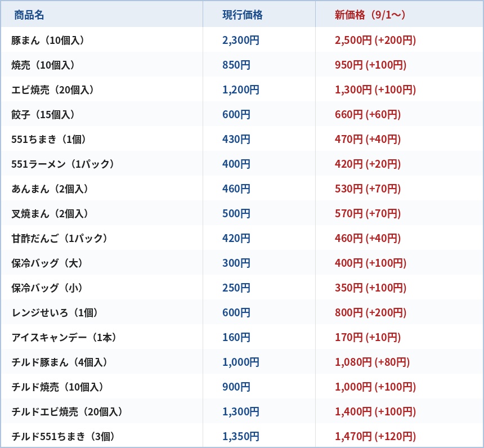Click the current price 1,300円
The height and width of the screenshot is (448, 484).
coord(241,411)
